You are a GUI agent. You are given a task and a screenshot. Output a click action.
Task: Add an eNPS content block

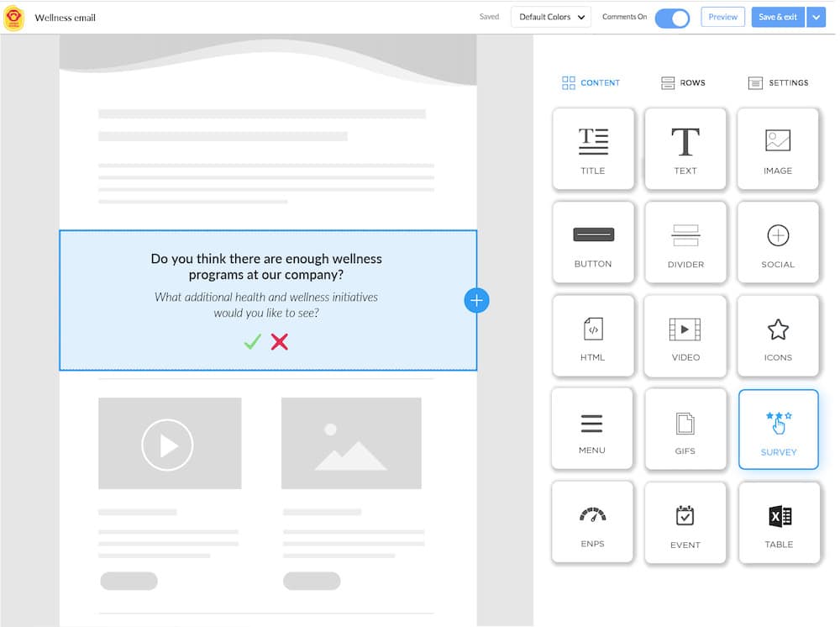click(592, 522)
